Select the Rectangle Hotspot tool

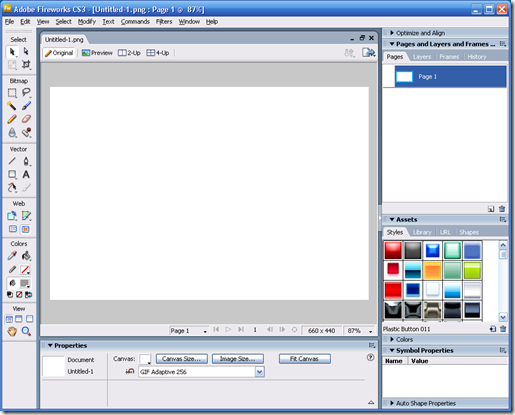coord(12,216)
